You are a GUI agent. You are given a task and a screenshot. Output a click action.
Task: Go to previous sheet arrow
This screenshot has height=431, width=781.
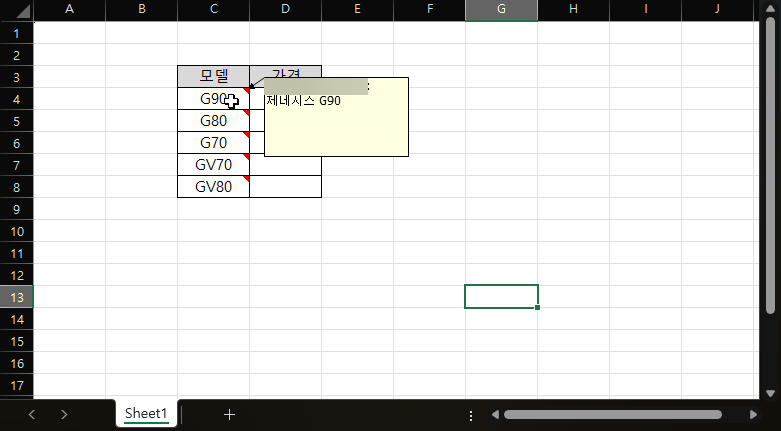coord(32,414)
